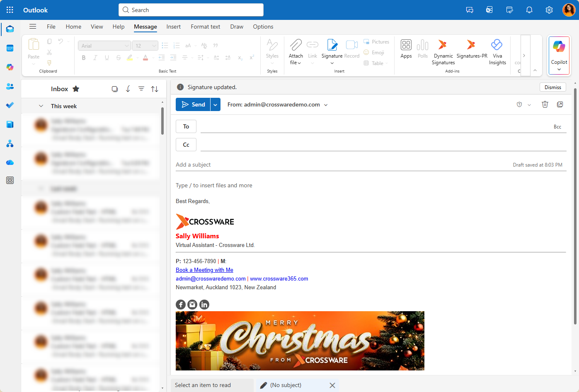Image resolution: width=579 pixels, height=392 pixels.
Task: Click the font color swatch button
Action: [x=145, y=58]
